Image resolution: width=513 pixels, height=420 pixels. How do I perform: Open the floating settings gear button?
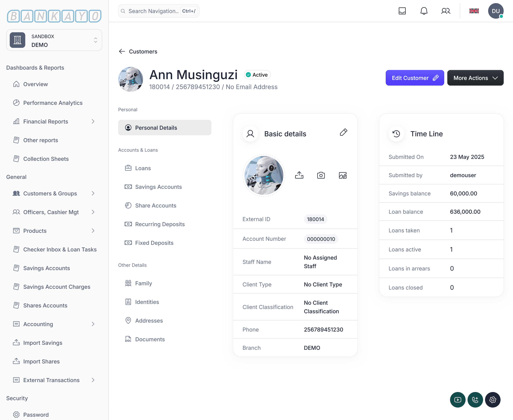point(492,400)
